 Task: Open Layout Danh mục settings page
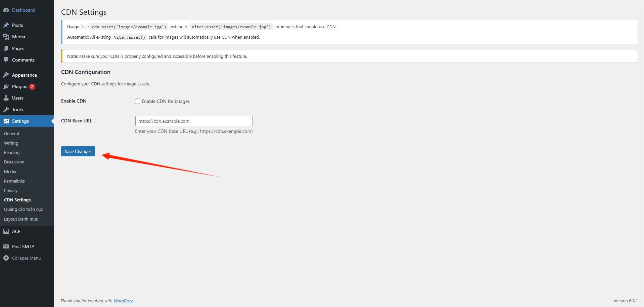(x=21, y=219)
